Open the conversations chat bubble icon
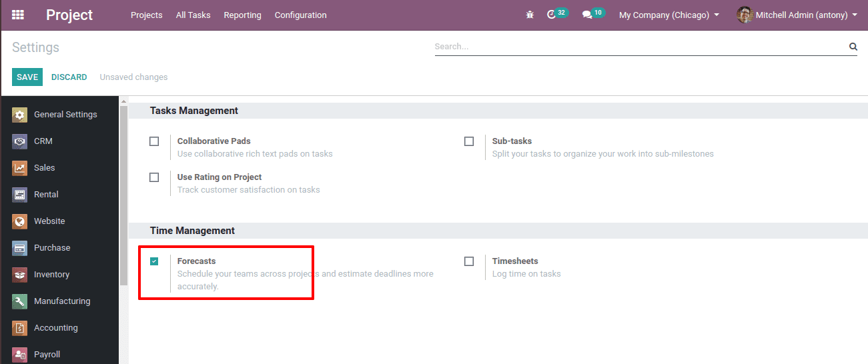The width and height of the screenshot is (868, 364). coord(587,15)
